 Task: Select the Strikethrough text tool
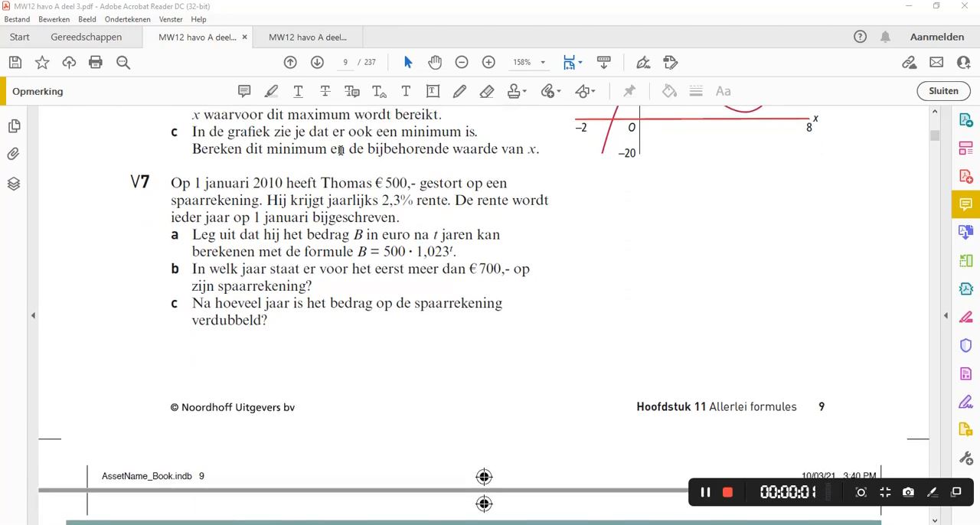[325, 91]
